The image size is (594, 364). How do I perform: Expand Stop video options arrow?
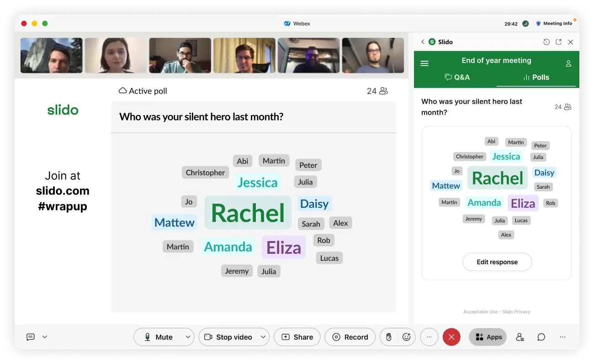tap(263, 337)
